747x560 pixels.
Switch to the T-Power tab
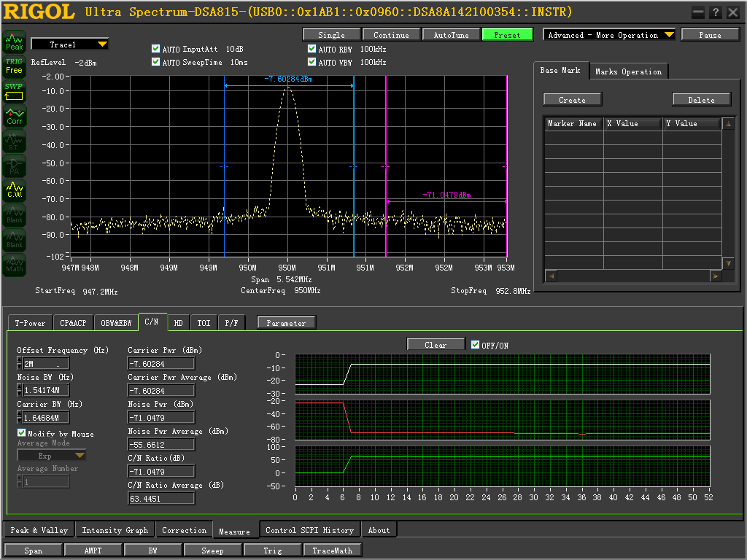coord(30,323)
